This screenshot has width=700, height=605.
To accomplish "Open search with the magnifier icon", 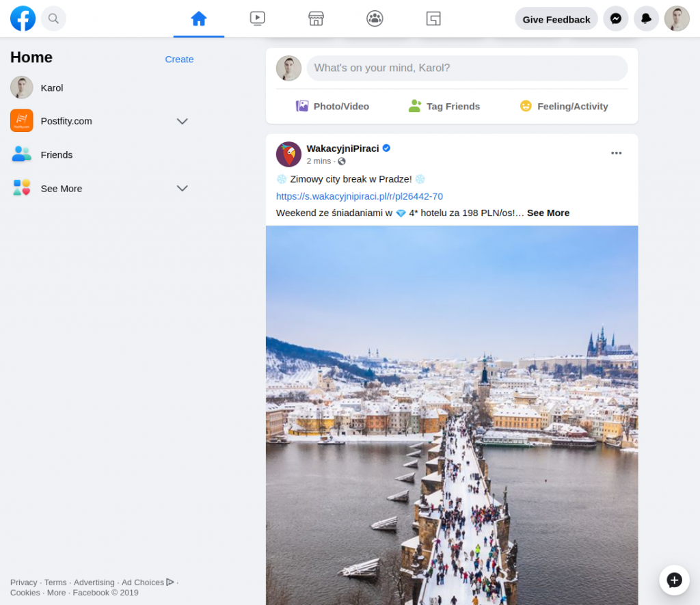I will pos(53,18).
